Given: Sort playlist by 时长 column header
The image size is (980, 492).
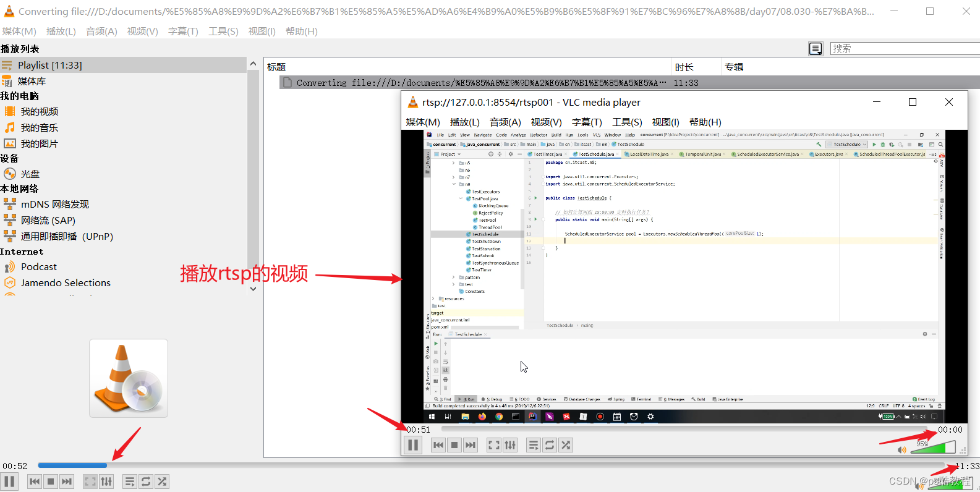Looking at the screenshot, I should [696, 67].
